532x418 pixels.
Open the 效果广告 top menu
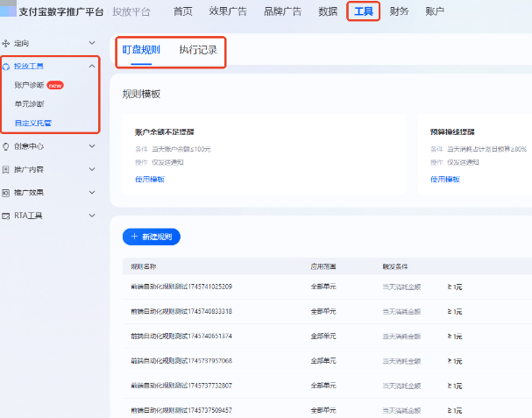pos(228,11)
